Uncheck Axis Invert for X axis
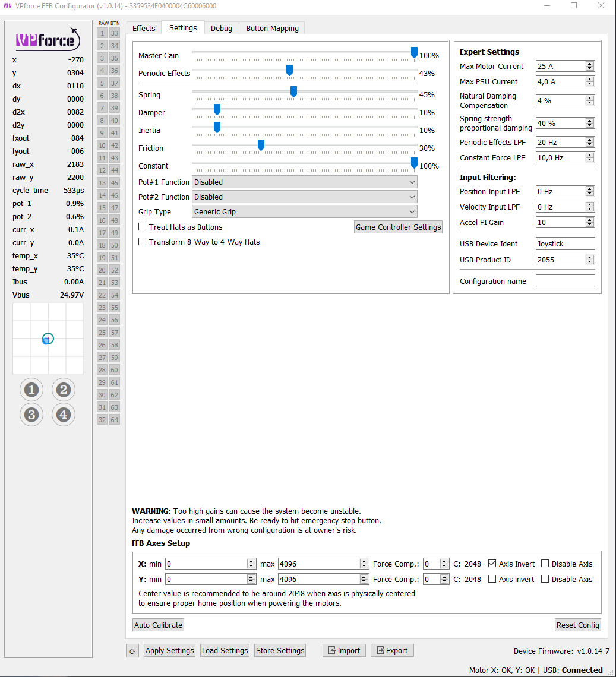The image size is (616, 677). click(x=492, y=564)
